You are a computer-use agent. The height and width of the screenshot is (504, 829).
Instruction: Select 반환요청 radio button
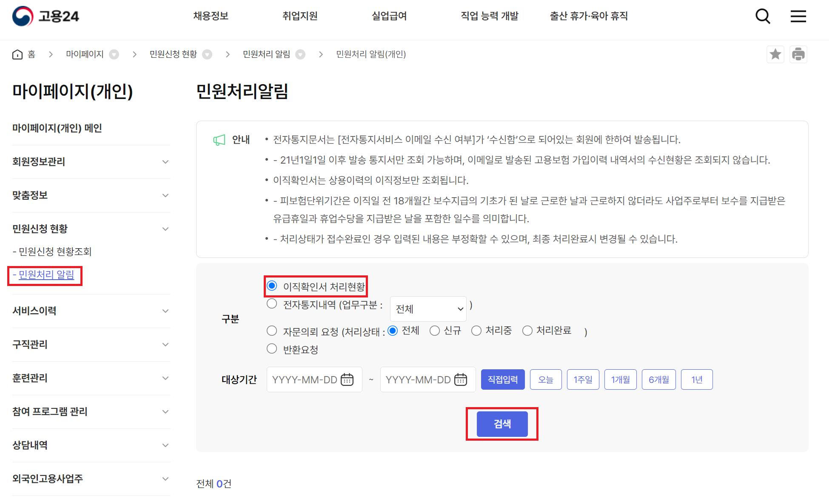pyautogui.click(x=272, y=349)
